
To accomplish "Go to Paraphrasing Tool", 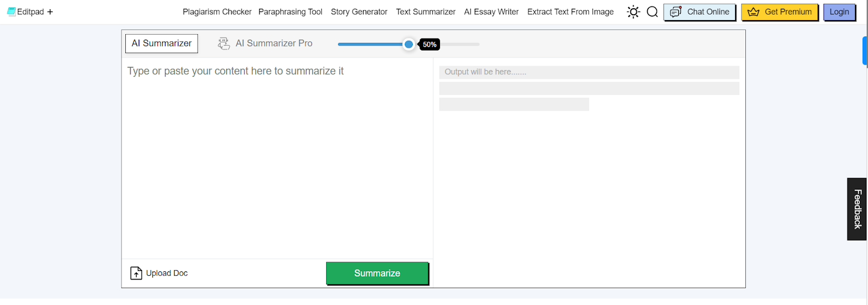I will tap(290, 12).
